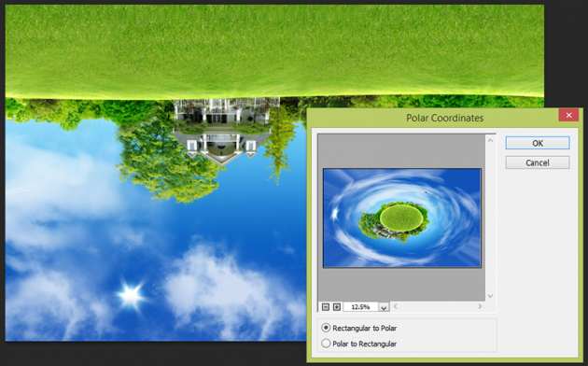The height and width of the screenshot is (366, 588).
Task: Click the preview's scroll-right arrow
Action: pos(480,307)
